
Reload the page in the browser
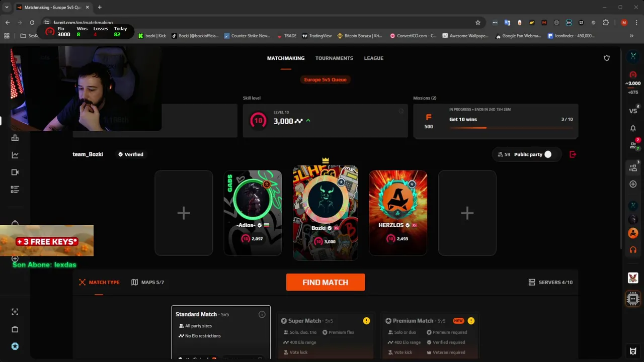tap(32, 23)
